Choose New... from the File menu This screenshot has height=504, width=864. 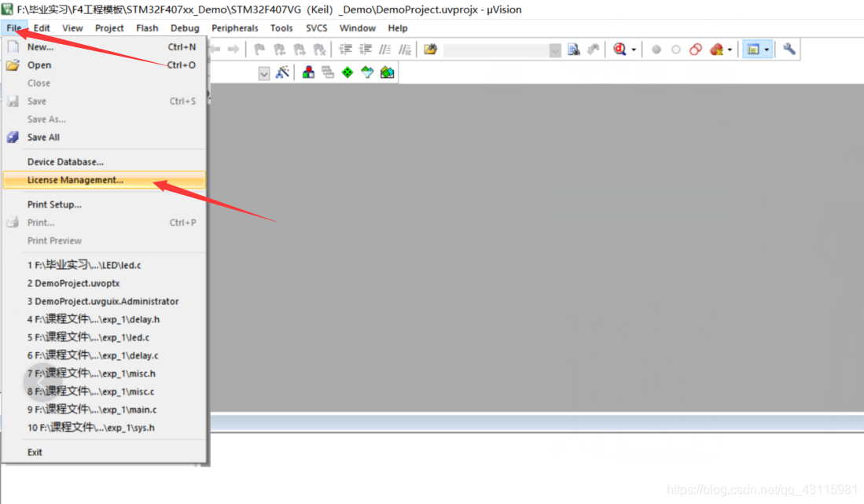104,47
